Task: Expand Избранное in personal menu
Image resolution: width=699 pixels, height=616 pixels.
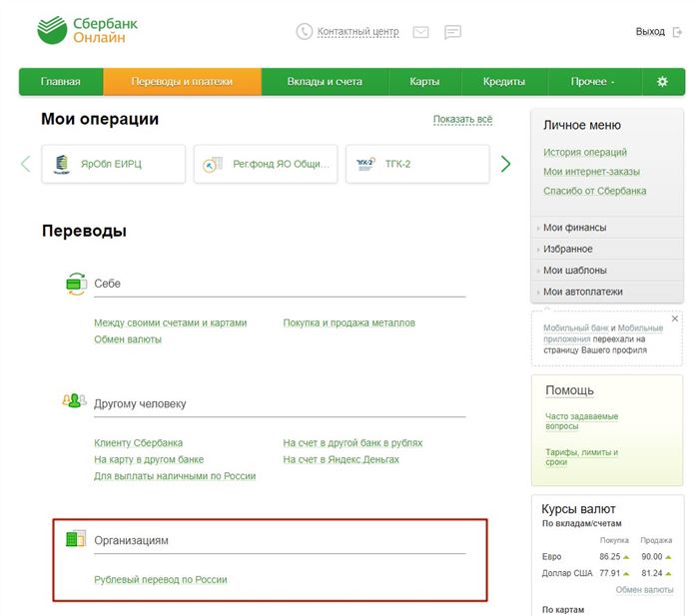Action: pos(607,250)
